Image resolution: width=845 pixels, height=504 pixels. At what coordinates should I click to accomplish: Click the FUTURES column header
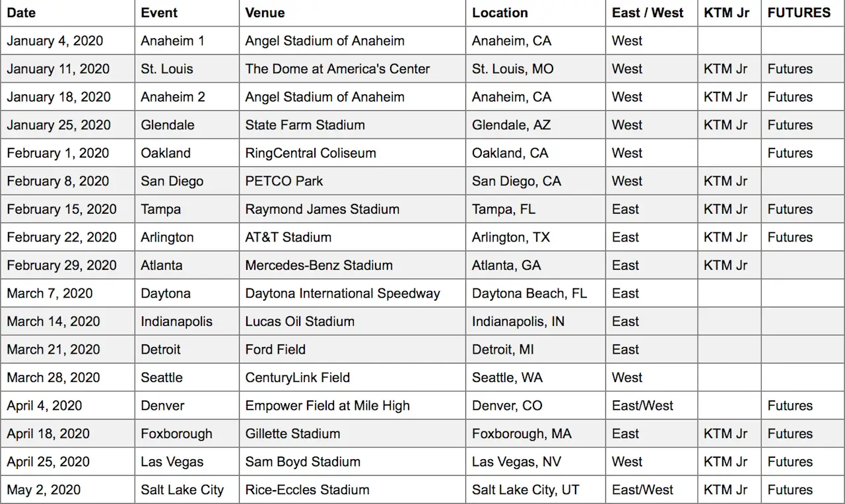click(803, 13)
